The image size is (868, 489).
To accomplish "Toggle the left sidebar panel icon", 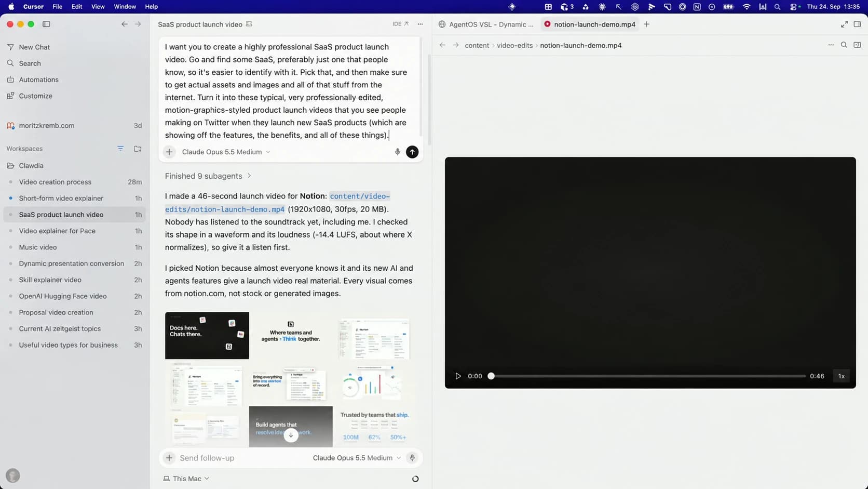I will (x=46, y=24).
